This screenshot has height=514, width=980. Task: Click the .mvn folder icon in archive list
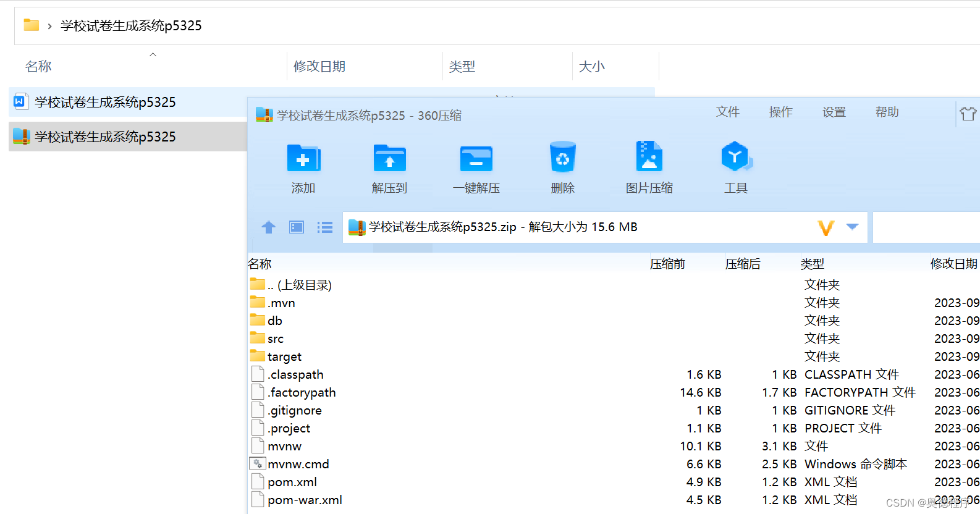[258, 302]
